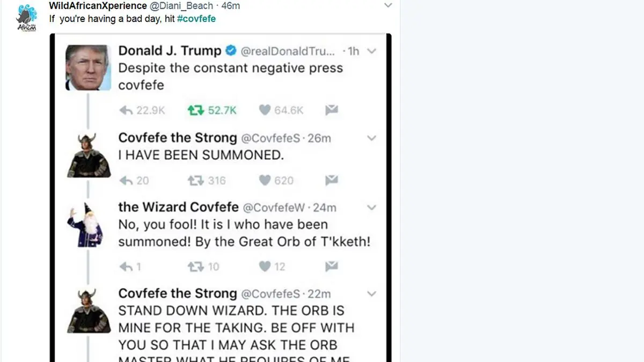Like the Donald J. Trump tweet
Image resolution: width=644 pixels, height=362 pixels.
(265, 110)
